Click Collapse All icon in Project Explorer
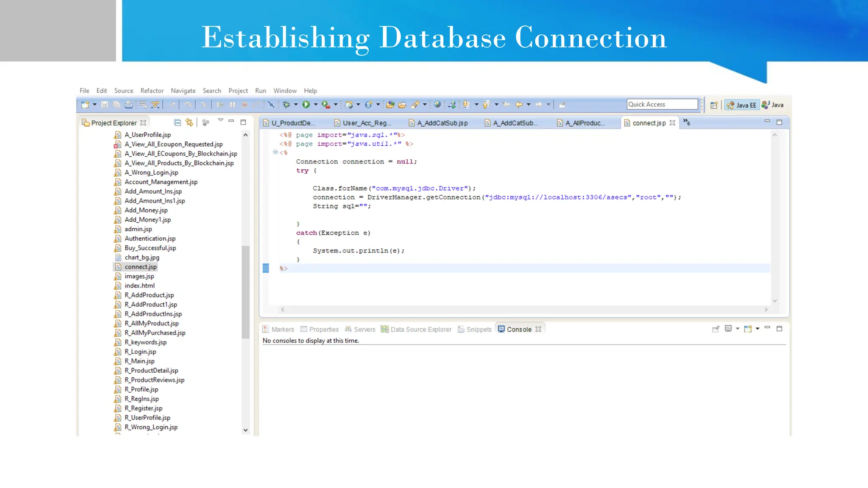The image size is (868, 488). pyautogui.click(x=178, y=123)
